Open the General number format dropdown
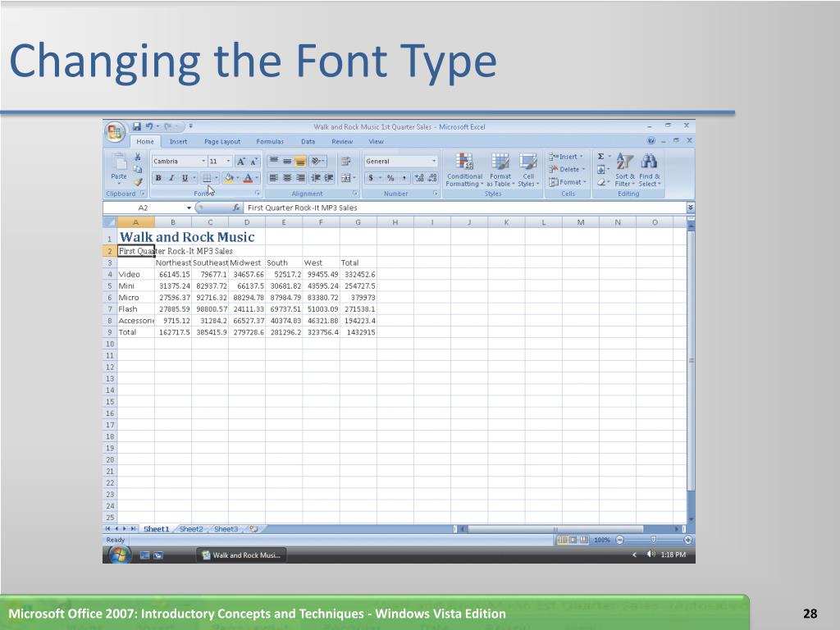The height and width of the screenshot is (630, 840). [x=434, y=162]
